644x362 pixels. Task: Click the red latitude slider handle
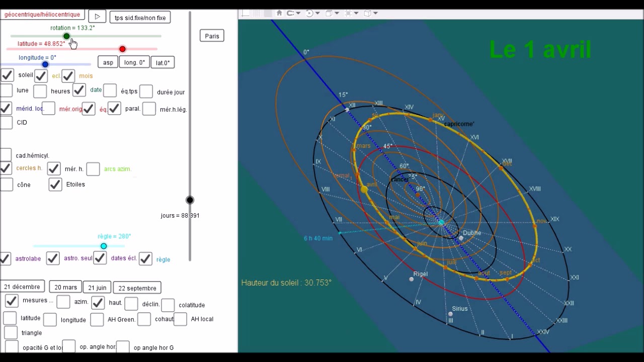pos(122,49)
